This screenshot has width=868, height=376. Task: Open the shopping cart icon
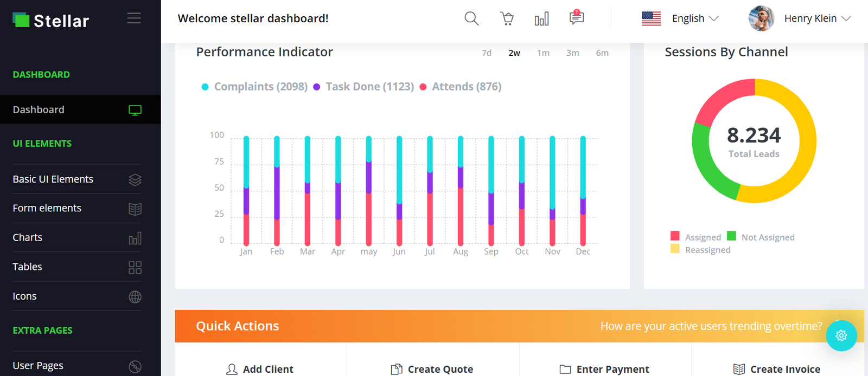click(507, 18)
